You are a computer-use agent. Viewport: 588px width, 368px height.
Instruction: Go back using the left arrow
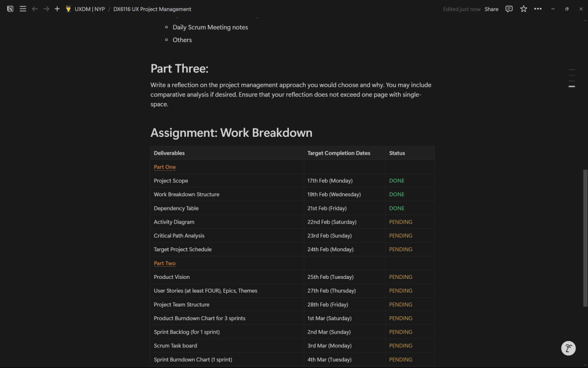tap(35, 9)
